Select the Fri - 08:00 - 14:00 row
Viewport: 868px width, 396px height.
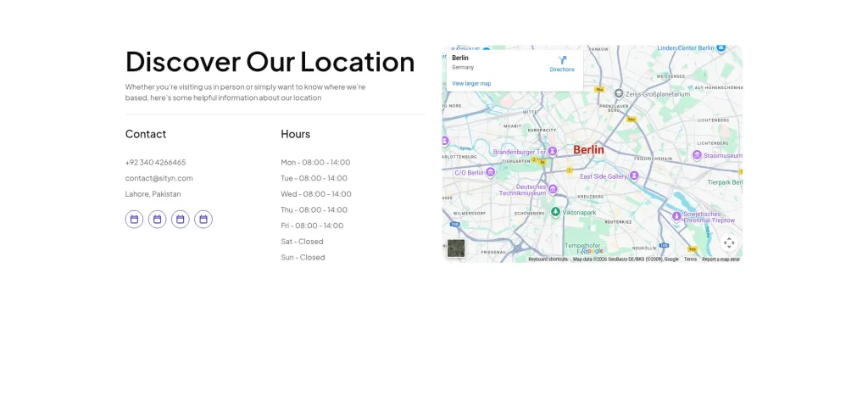(x=312, y=226)
